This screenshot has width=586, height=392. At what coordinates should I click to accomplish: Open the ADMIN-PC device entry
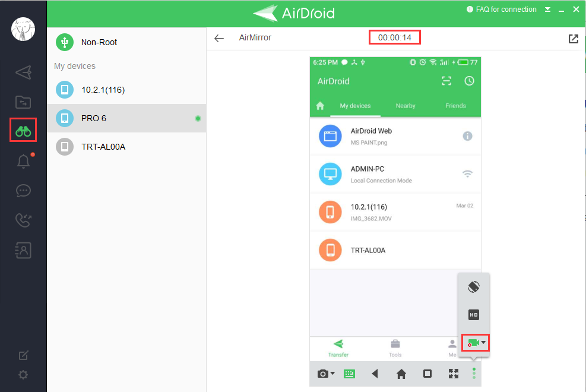pyautogui.click(x=395, y=174)
